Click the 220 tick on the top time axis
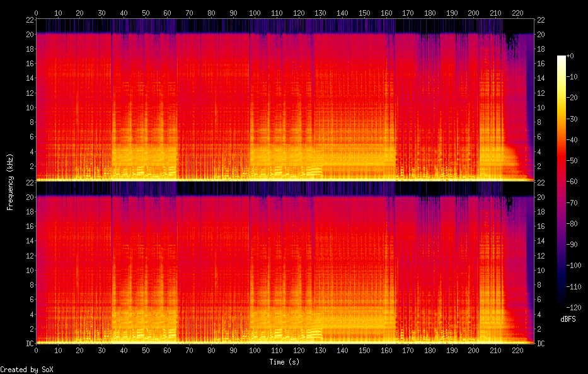The height and width of the screenshot is (374, 588). pos(517,13)
